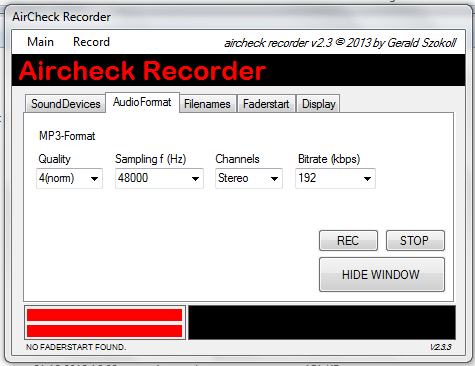The width and height of the screenshot is (475, 366).
Task: Start recording with the REC button
Action: (x=348, y=240)
